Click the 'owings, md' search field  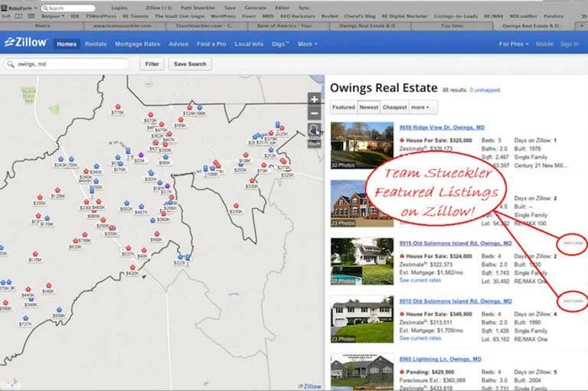pyautogui.click(x=67, y=64)
